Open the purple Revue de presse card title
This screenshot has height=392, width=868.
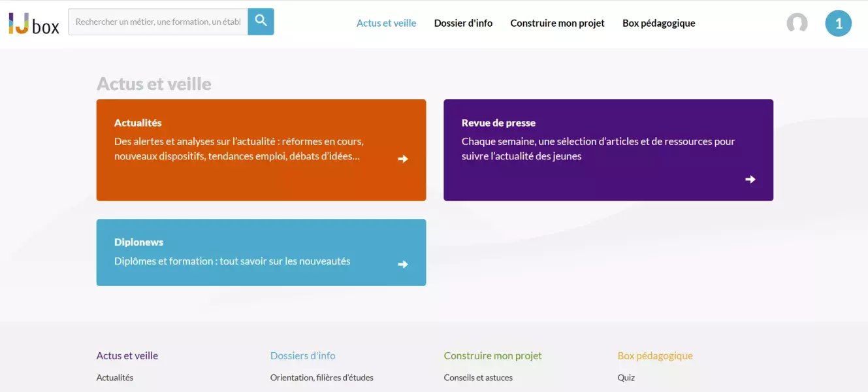(498, 123)
